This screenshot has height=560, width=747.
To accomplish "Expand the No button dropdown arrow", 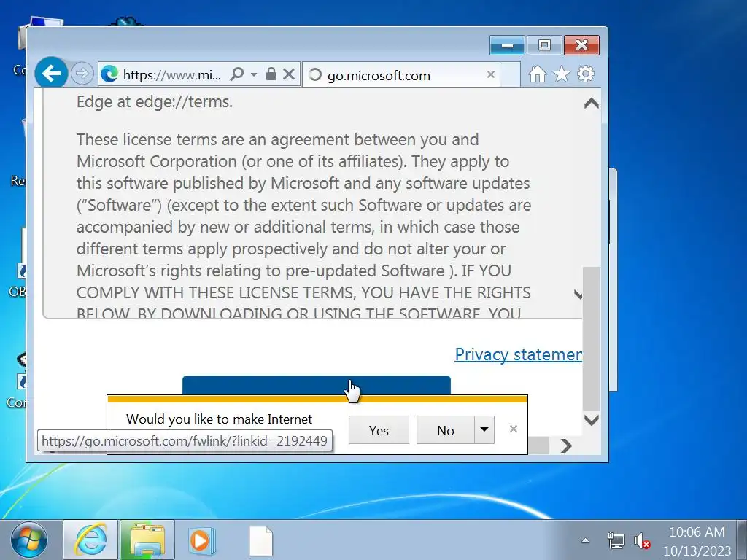I will click(x=484, y=429).
